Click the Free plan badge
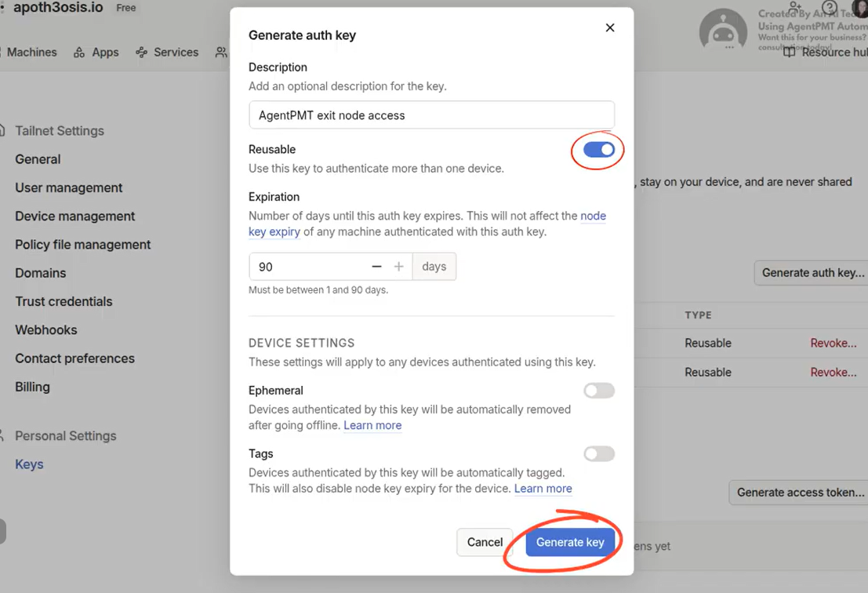868x593 pixels. (x=126, y=8)
